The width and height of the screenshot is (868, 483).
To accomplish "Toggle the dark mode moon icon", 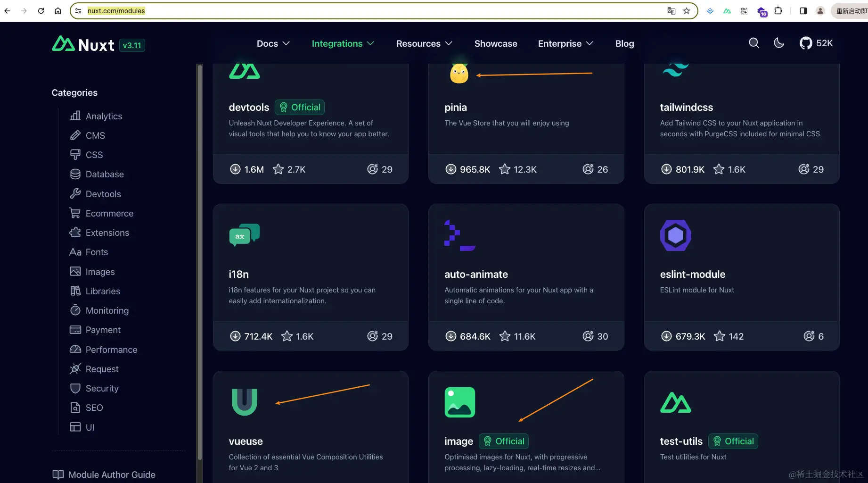I will 779,43.
